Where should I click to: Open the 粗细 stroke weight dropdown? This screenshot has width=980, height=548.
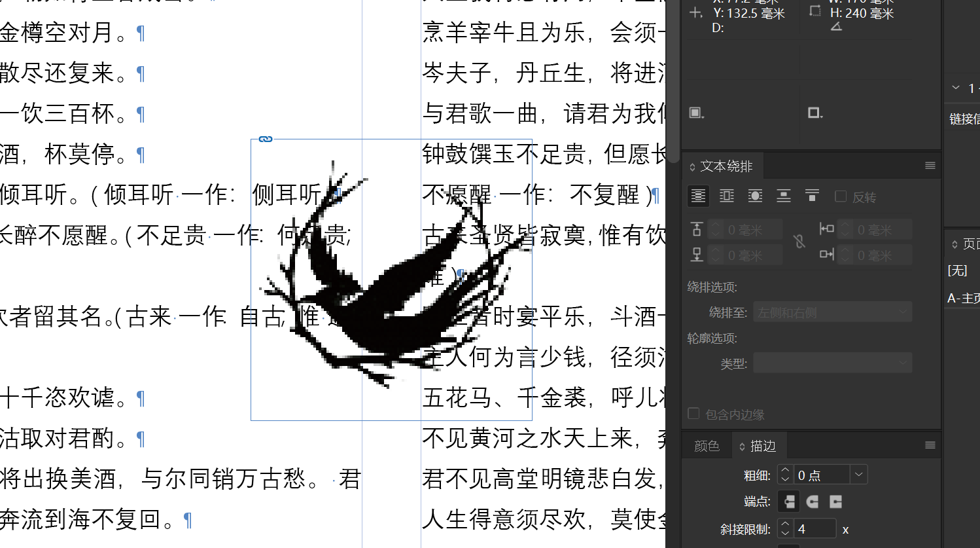point(858,475)
